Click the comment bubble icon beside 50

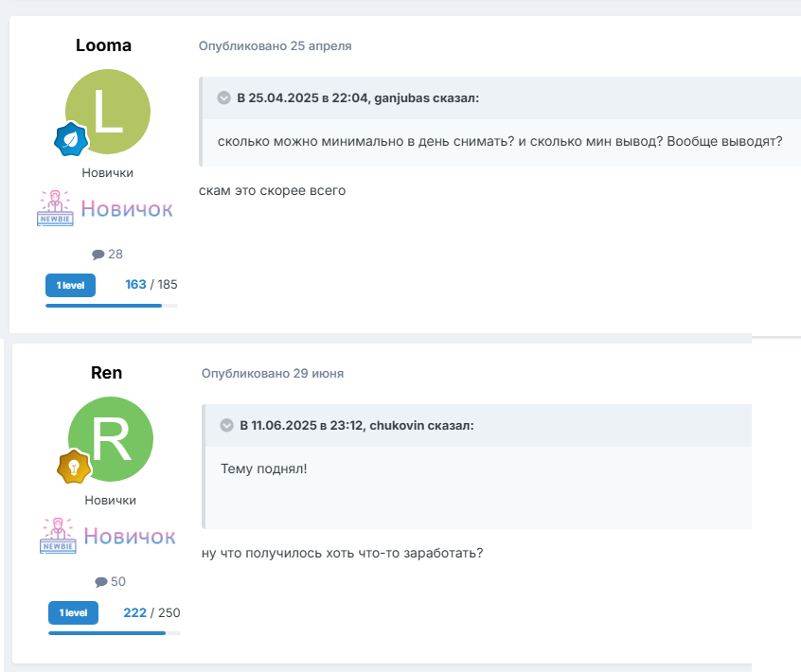(x=100, y=582)
